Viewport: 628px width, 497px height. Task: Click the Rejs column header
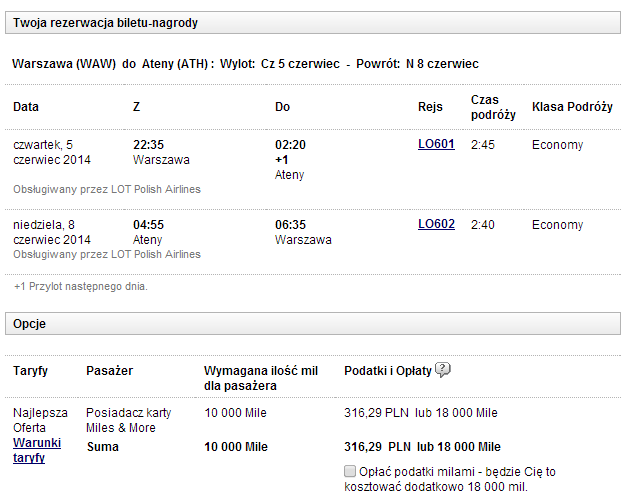[x=431, y=107]
